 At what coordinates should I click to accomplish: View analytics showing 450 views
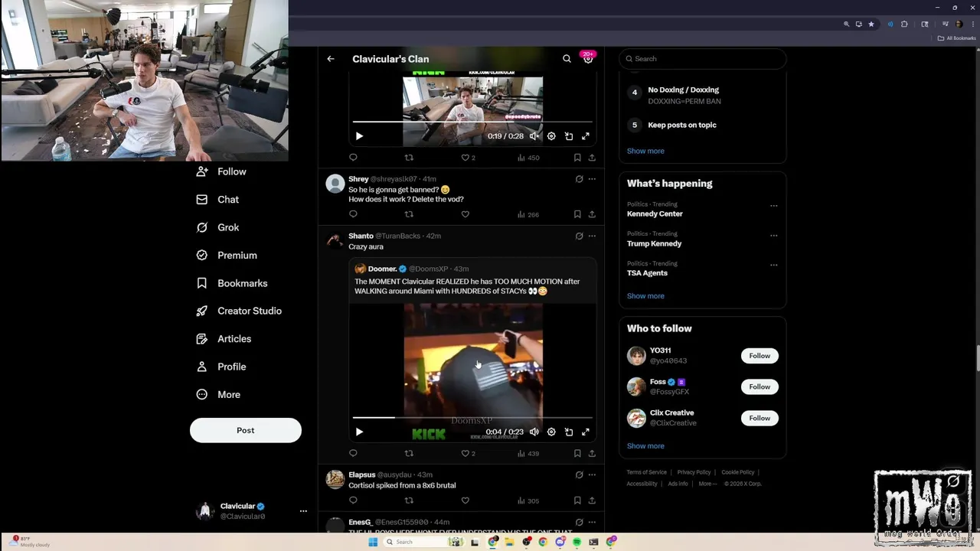coord(528,158)
